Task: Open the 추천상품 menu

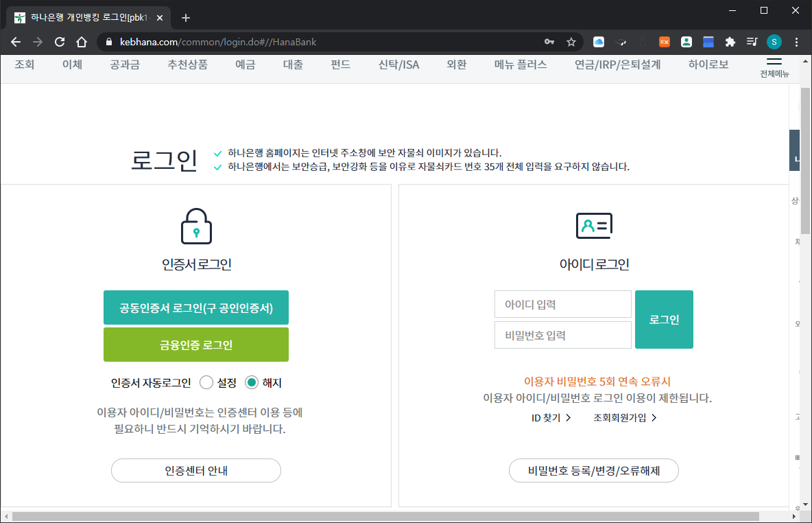Action: [187, 65]
